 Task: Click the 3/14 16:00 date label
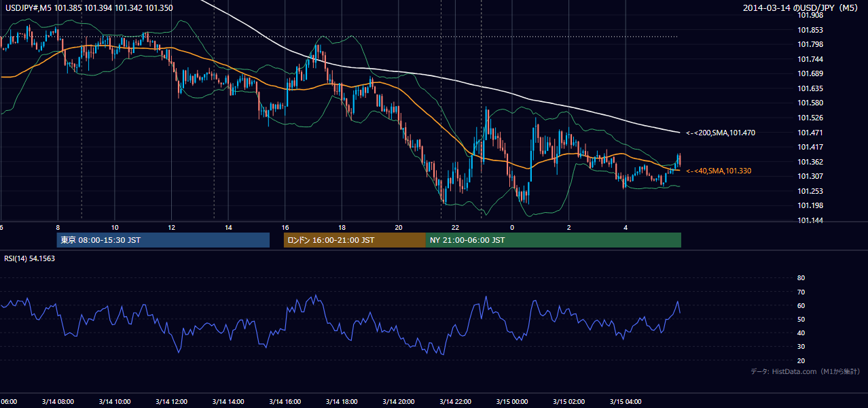[285, 401]
